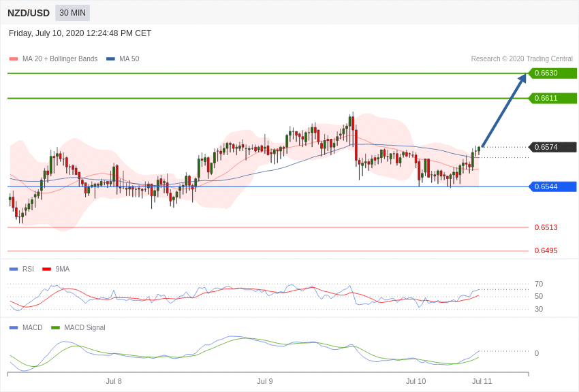This screenshot has width=579, height=392.
Task: Click the Jul 8 date axis label
Action: pyautogui.click(x=114, y=381)
